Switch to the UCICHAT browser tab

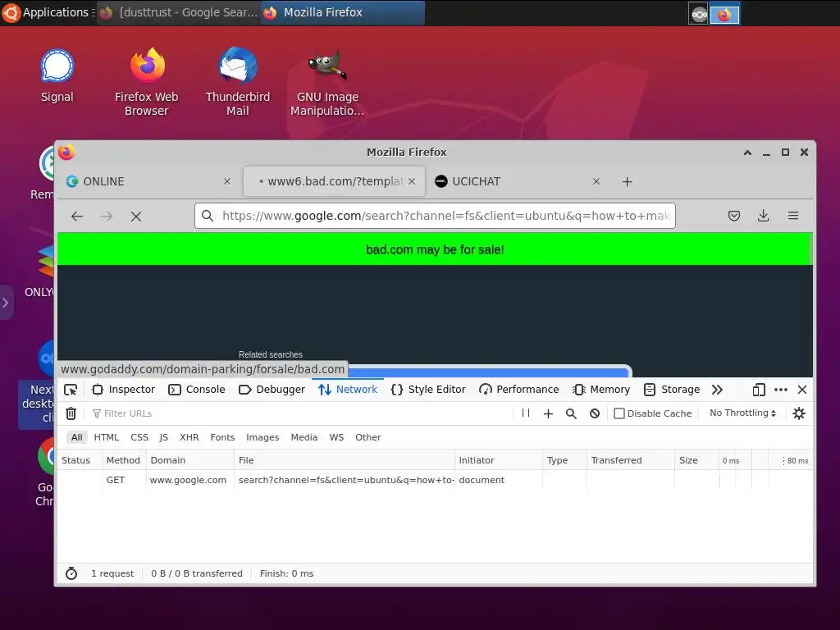click(517, 181)
